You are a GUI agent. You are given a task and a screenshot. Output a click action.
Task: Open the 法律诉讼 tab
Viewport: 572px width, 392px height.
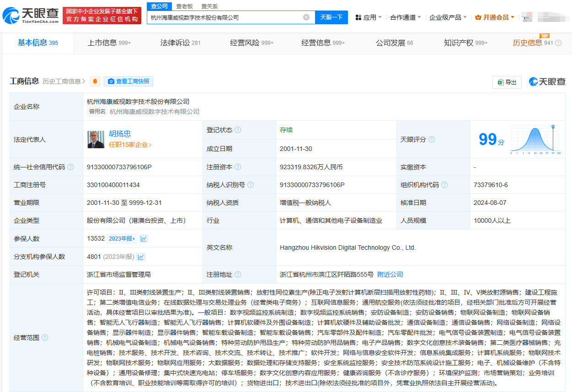(180, 43)
